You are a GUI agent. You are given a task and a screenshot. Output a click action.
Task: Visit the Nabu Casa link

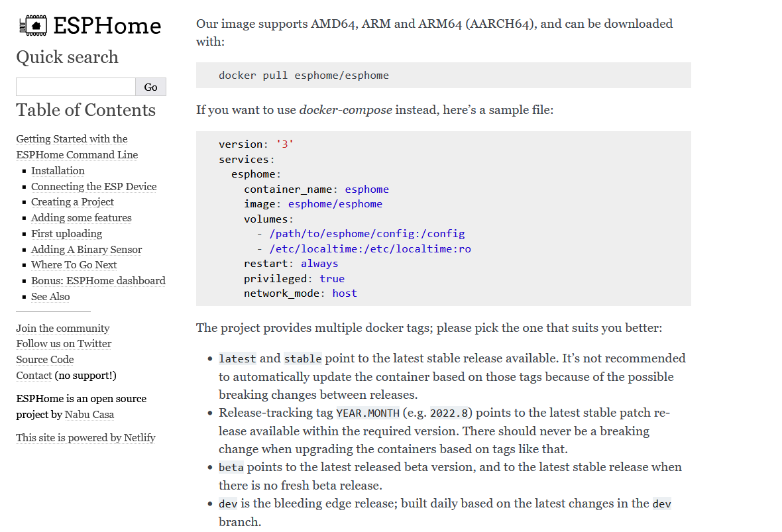(x=89, y=414)
